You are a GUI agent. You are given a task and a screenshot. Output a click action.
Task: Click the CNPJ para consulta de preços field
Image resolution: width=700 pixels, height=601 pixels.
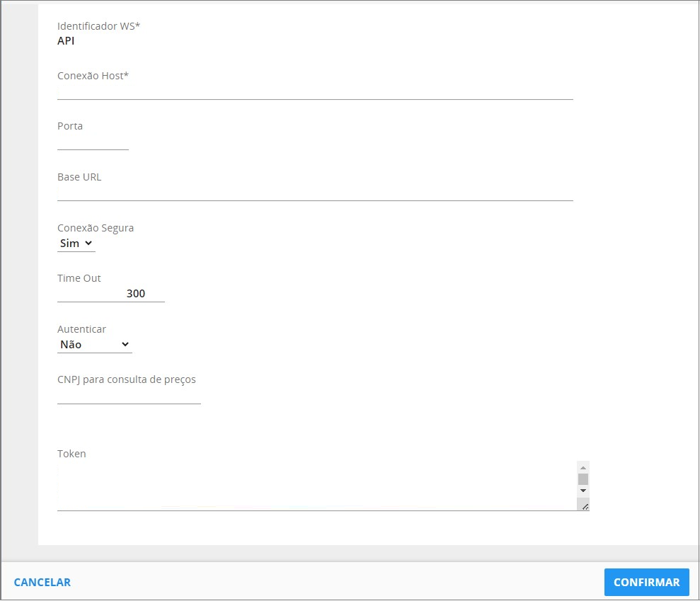coord(129,396)
